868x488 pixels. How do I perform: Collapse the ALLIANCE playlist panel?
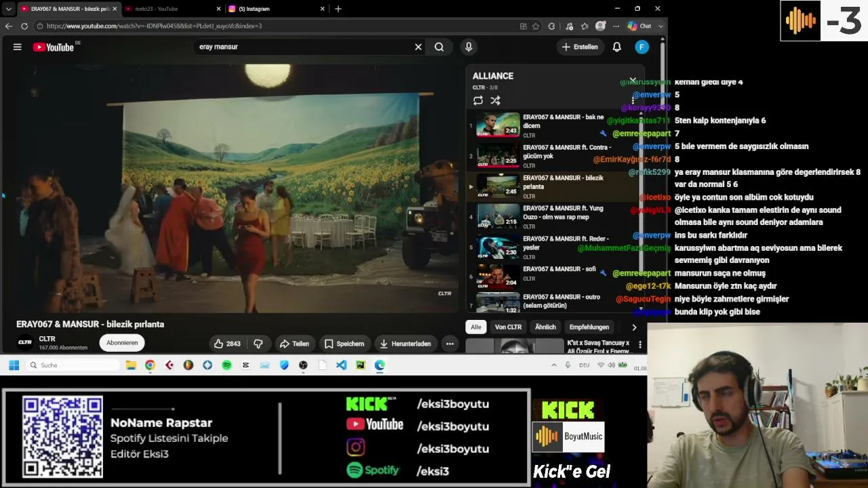point(633,80)
